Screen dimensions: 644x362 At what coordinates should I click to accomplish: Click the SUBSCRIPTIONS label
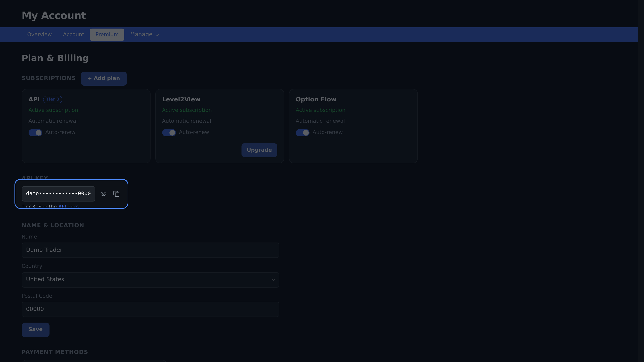(49, 78)
